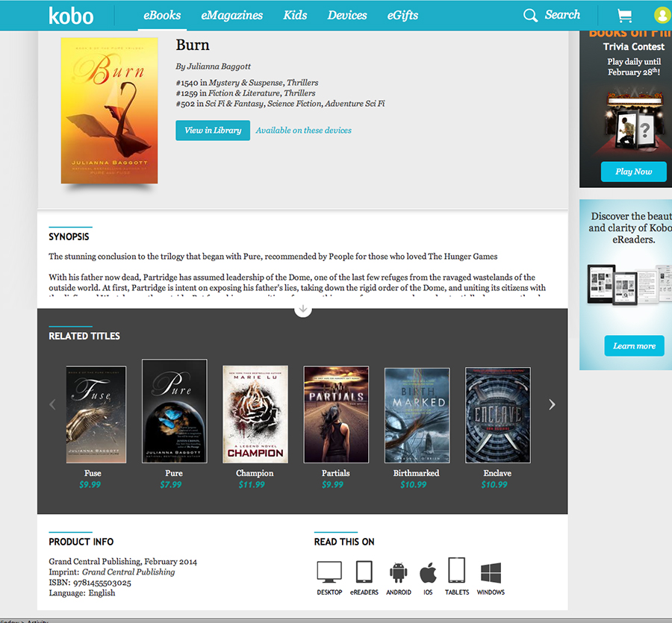
Task: Click the Grand Central Publishing imprint link
Action: pos(128,572)
